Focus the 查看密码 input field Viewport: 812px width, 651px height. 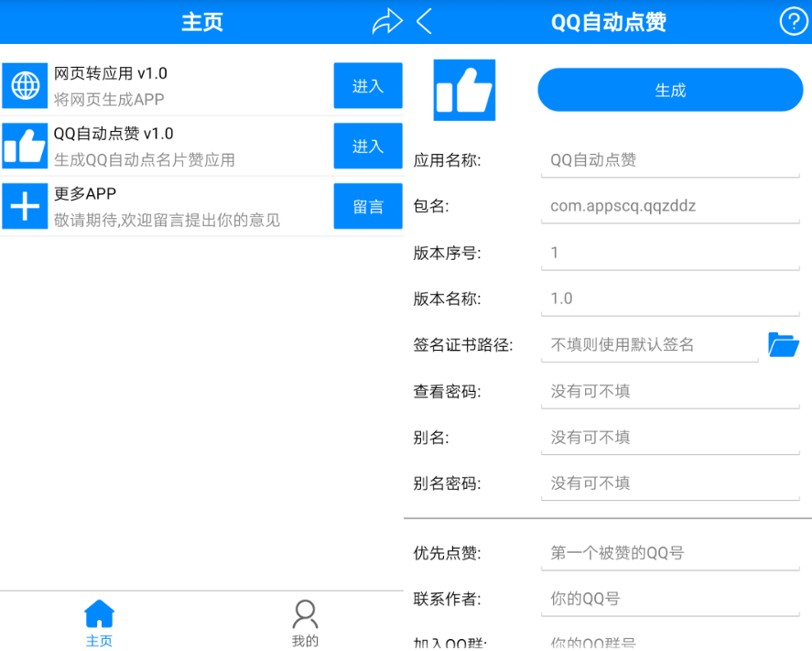coord(670,392)
